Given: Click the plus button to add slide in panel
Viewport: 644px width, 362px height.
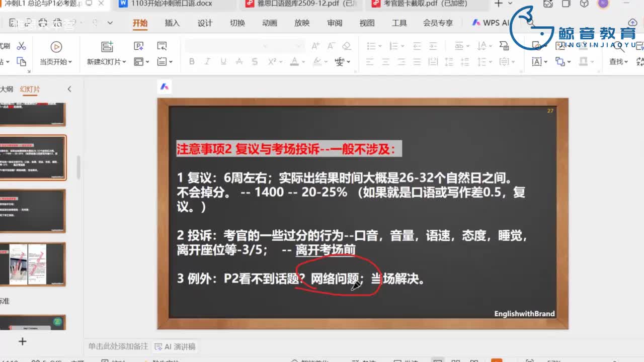Looking at the screenshot, I should click(x=22, y=341).
